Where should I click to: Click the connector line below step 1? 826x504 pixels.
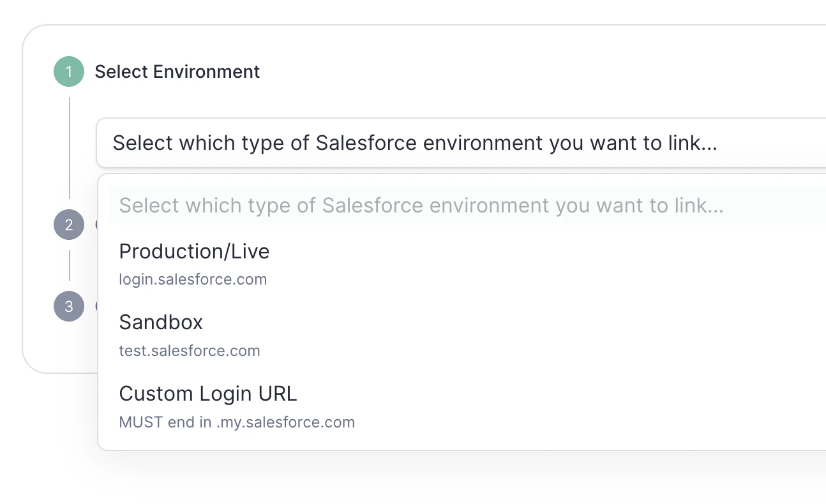click(70, 147)
